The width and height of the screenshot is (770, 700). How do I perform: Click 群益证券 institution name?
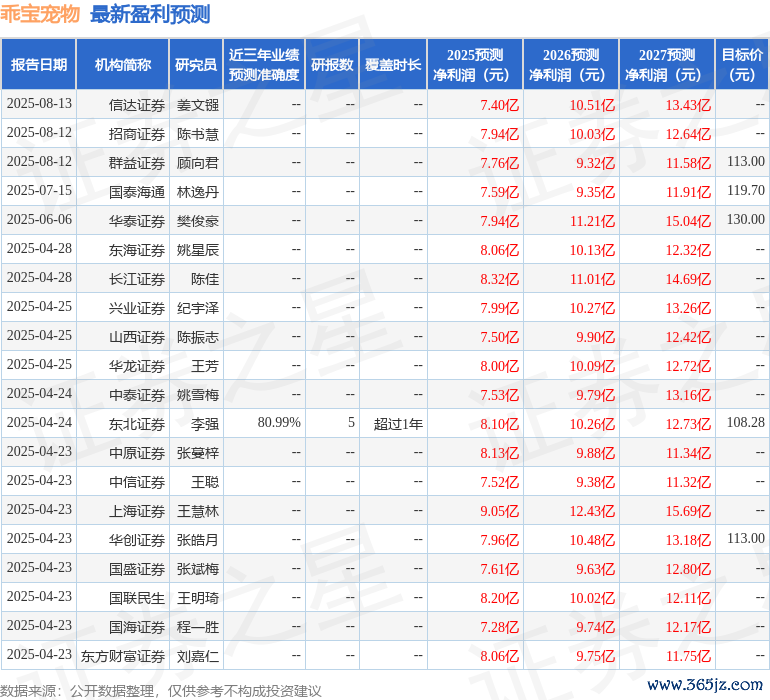click(x=137, y=163)
